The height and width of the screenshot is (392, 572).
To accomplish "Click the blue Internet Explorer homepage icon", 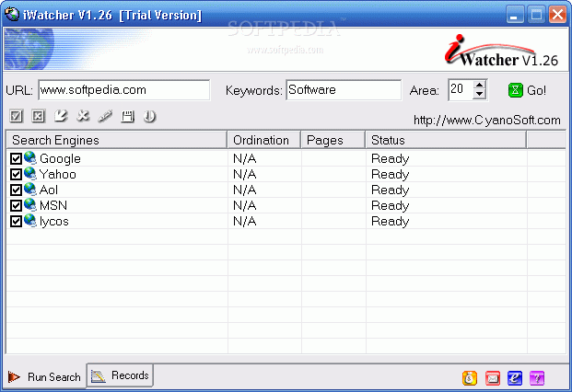I will tap(515, 378).
